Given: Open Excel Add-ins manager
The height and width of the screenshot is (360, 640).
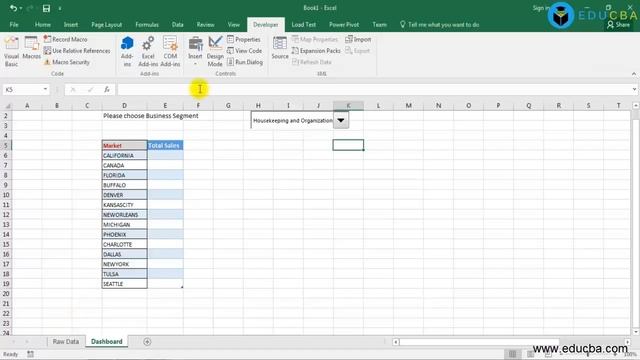Looking at the screenshot, I should tap(148, 51).
